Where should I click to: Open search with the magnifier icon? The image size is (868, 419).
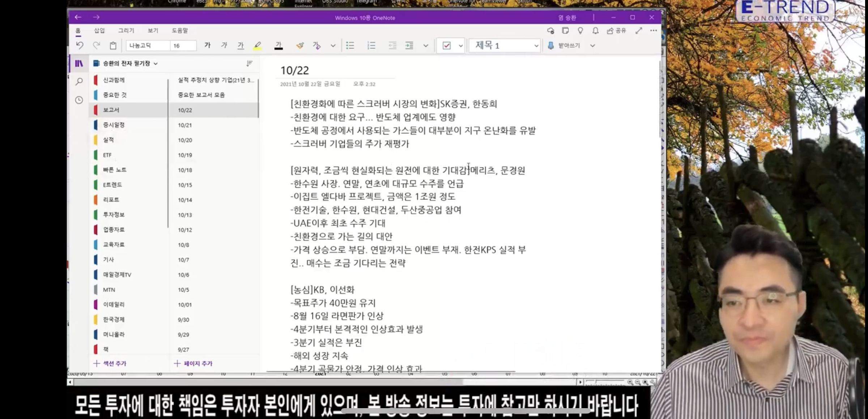click(x=79, y=82)
